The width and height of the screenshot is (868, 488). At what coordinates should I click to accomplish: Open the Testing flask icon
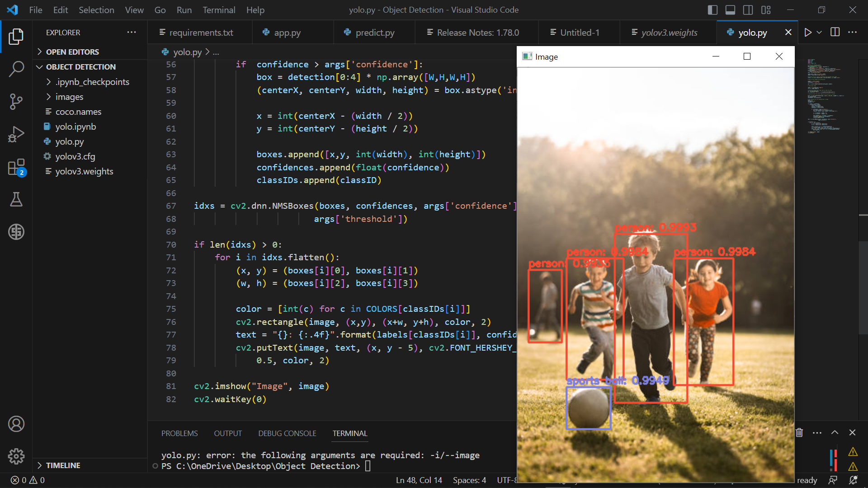pyautogui.click(x=16, y=199)
